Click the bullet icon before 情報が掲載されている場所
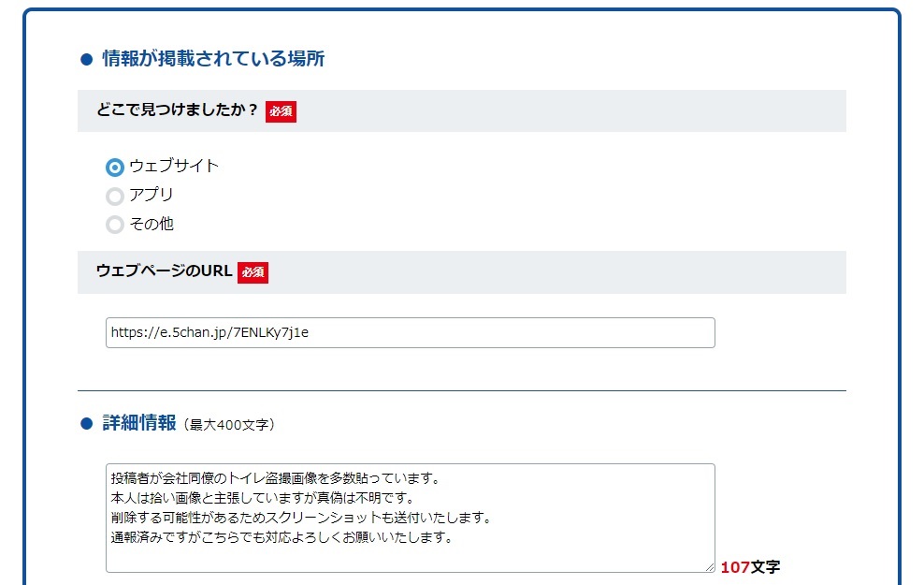Screen dimensions: 924x585 87,60
